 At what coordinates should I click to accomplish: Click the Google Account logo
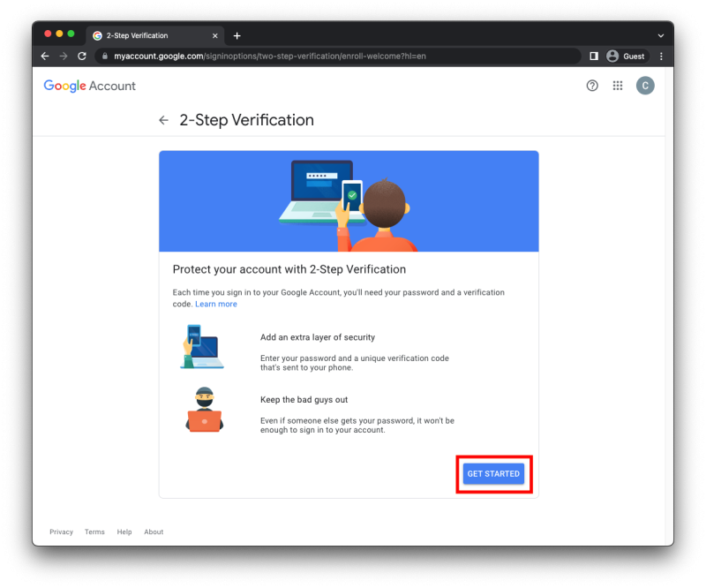coord(90,86)
